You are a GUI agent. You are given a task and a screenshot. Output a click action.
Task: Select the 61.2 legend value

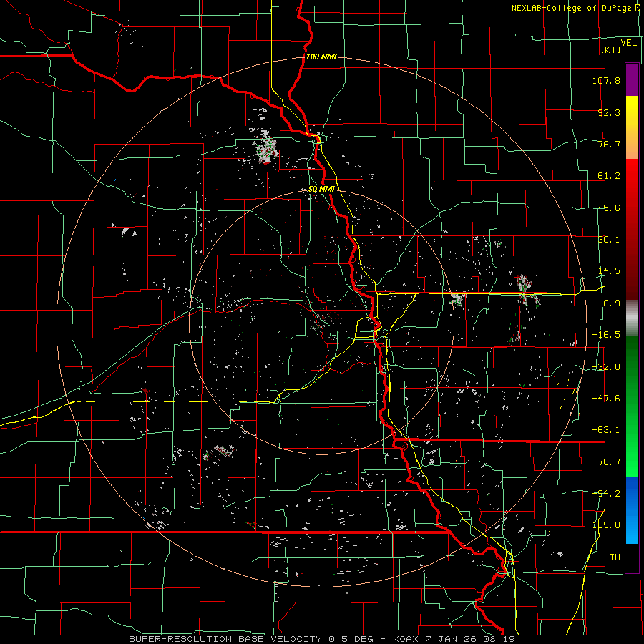[609, 176]
